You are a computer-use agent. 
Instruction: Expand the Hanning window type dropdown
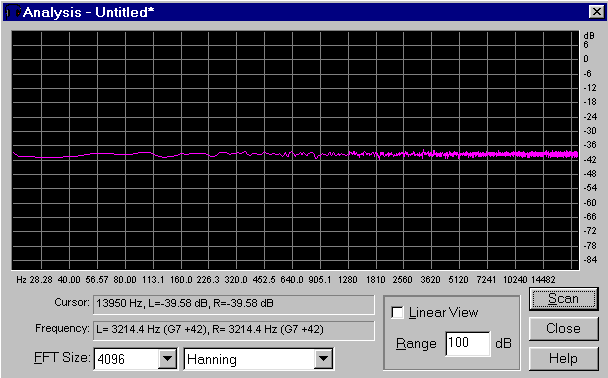point(323,359)
